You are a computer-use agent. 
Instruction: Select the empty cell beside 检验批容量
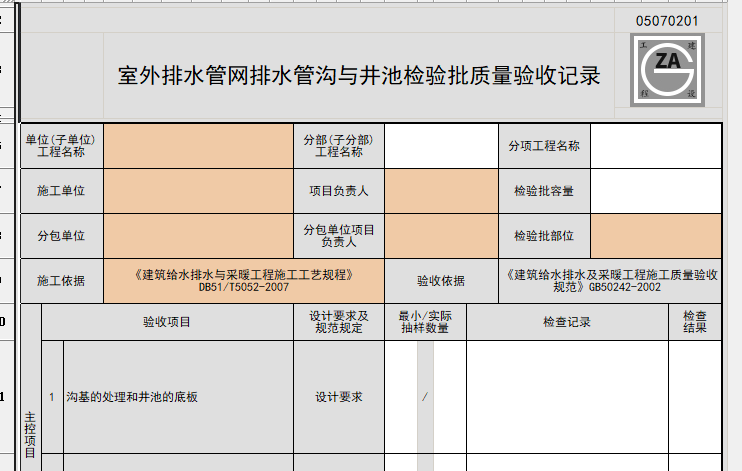pyautogui.click(x=655, y=190)
